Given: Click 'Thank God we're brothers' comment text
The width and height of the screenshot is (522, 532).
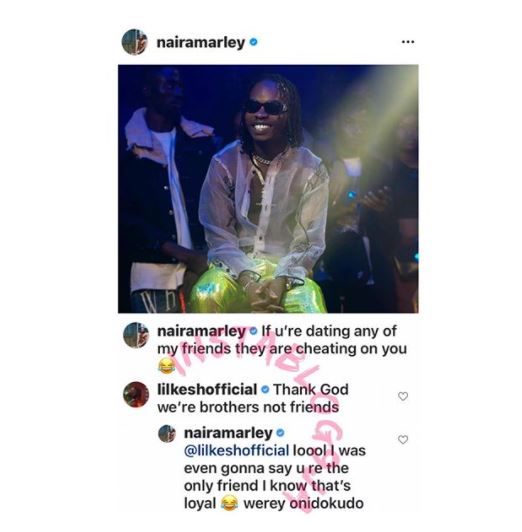Looking at the screenshot, I should coord(253,398).
